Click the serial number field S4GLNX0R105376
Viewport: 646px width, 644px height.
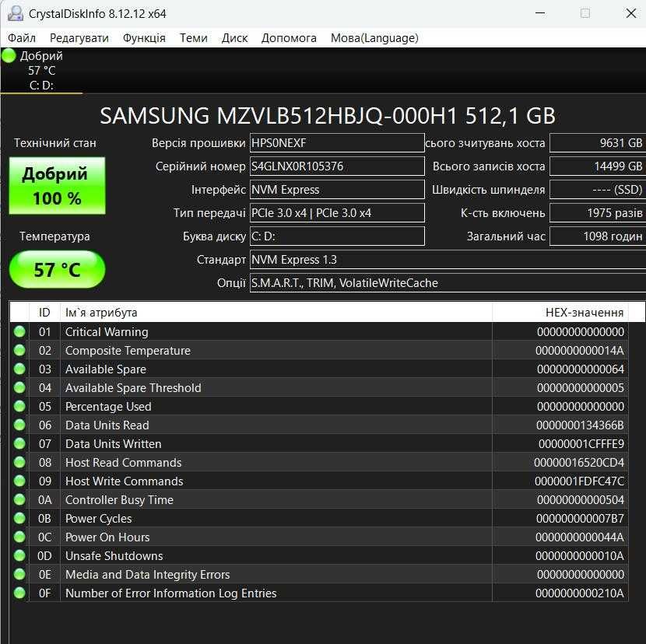(337, 166)
